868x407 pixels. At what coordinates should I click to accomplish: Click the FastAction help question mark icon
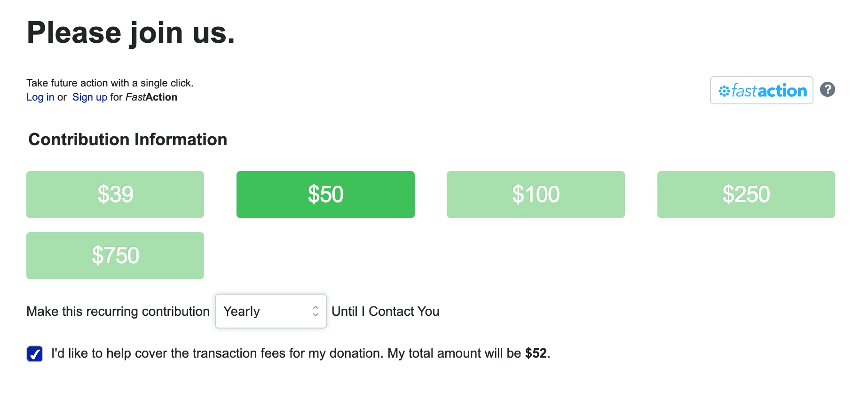pos(827,89)
